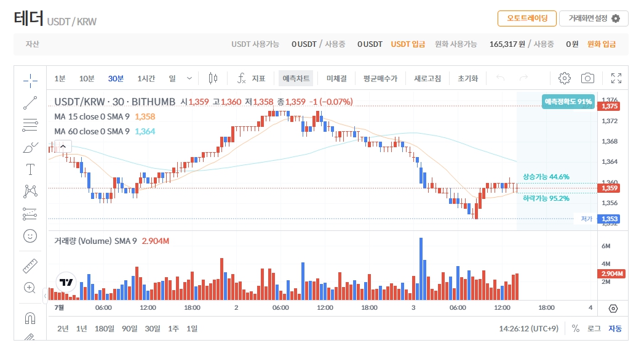The width and height of the screenshot is (644, 356).
Task: Activate the zoom in tool
Action: 30,288
